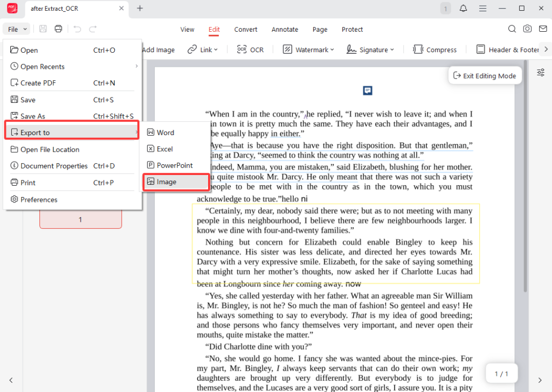Screen dimensions: 552x392
Task: Switch to the View tab
Action: (187, 30)
